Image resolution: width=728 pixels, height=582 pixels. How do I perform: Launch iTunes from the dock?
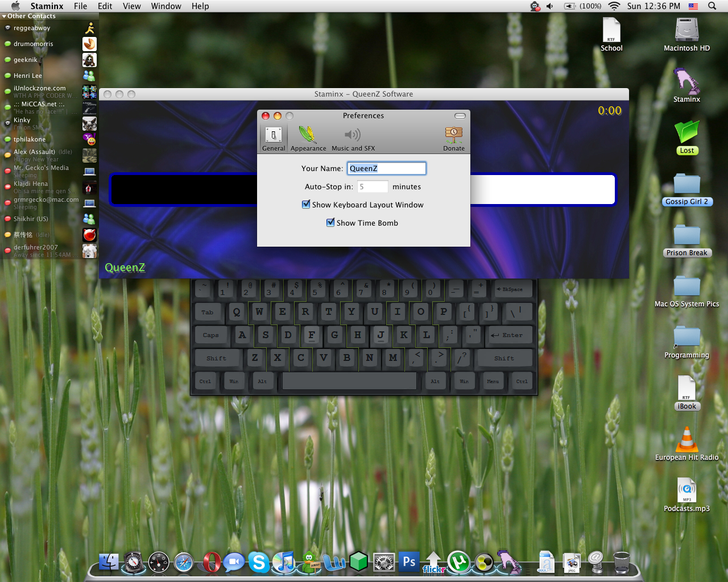(284, 563)
